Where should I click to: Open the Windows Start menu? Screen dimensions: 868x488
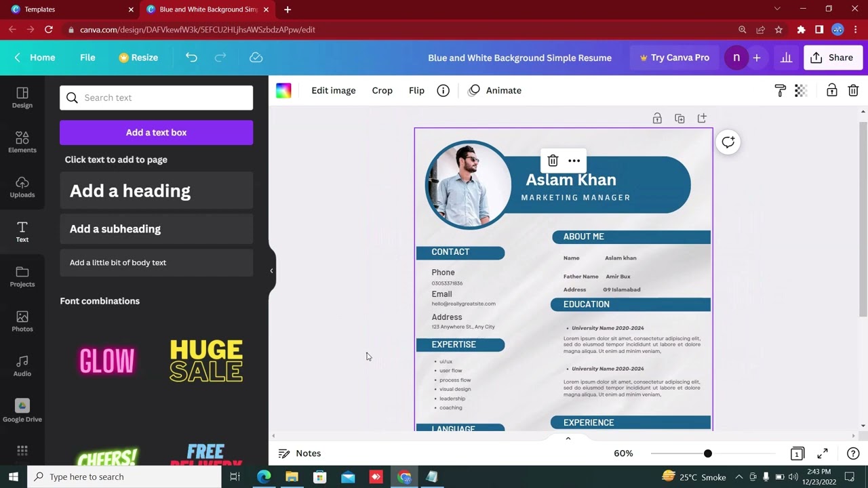(x=13, y=476)
